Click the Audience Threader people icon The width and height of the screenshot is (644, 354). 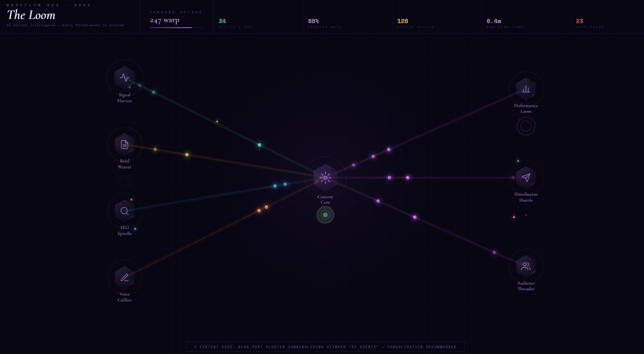[526, 265]
